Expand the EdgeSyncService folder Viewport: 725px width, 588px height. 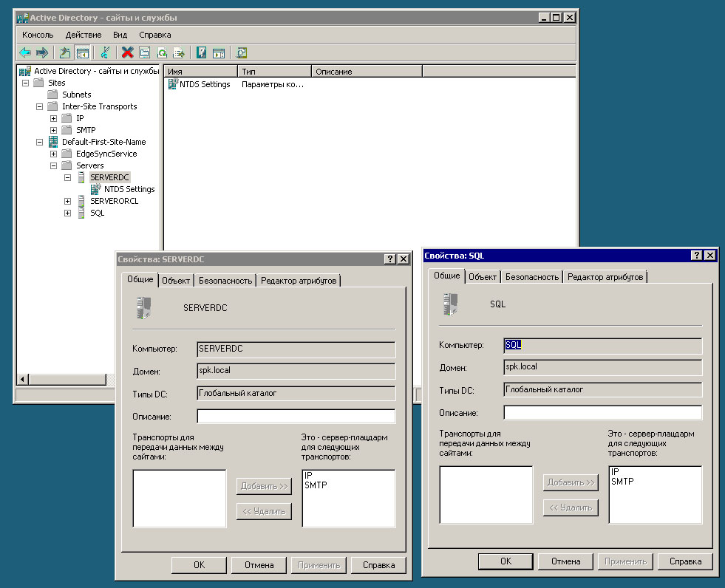pyautogui.click(x=54, y=154)
